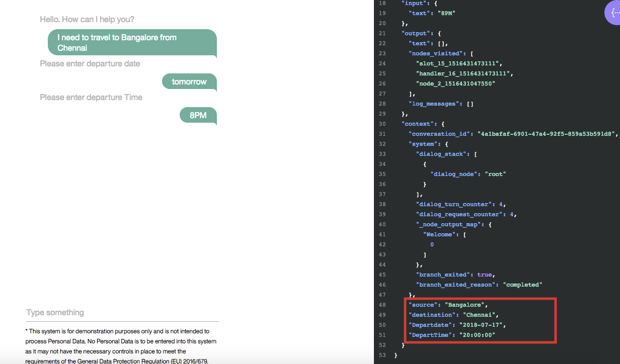Click the 'tomorrow' chat bubble
The width and height of the screenshot is (620, 364).
[x=189, y=82]
